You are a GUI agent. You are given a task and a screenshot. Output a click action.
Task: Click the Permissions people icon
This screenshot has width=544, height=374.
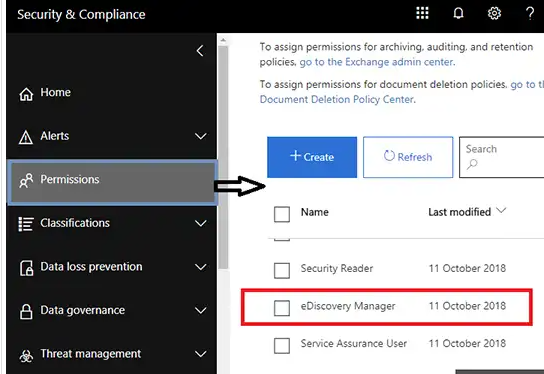click(26, 180)
